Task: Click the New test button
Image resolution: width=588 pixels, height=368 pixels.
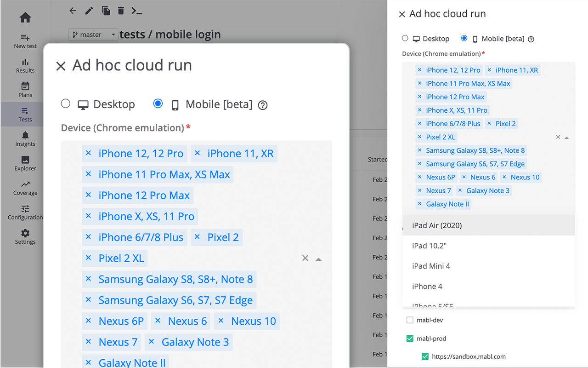Action: (25, 41)
